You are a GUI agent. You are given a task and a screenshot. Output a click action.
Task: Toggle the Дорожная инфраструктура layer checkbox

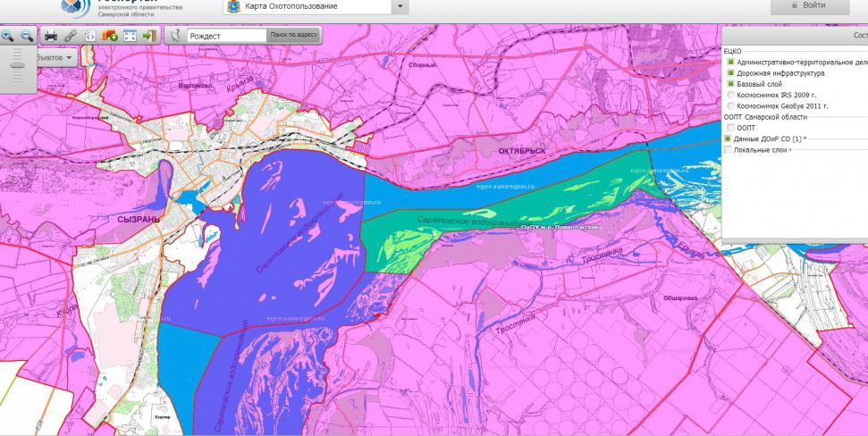(730, 73)
